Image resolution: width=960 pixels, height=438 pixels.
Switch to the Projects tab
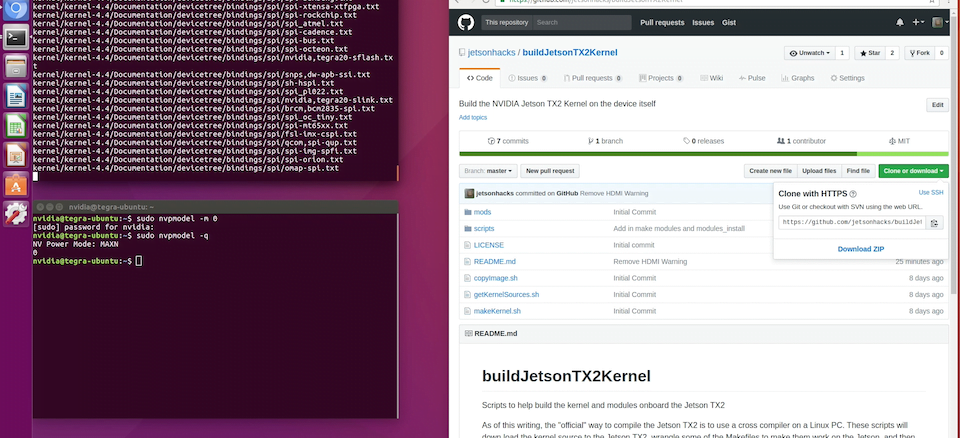[661, 78]
